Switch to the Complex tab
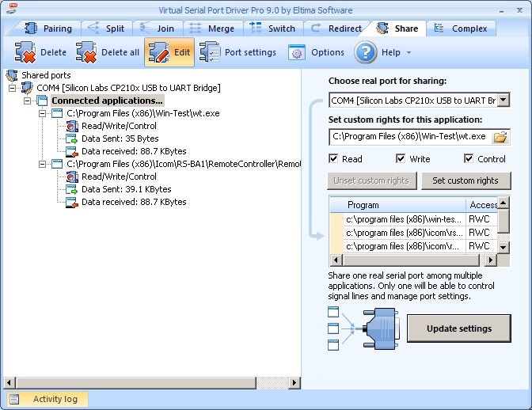The width and height of the screenshot is (532, 410). 461,28
